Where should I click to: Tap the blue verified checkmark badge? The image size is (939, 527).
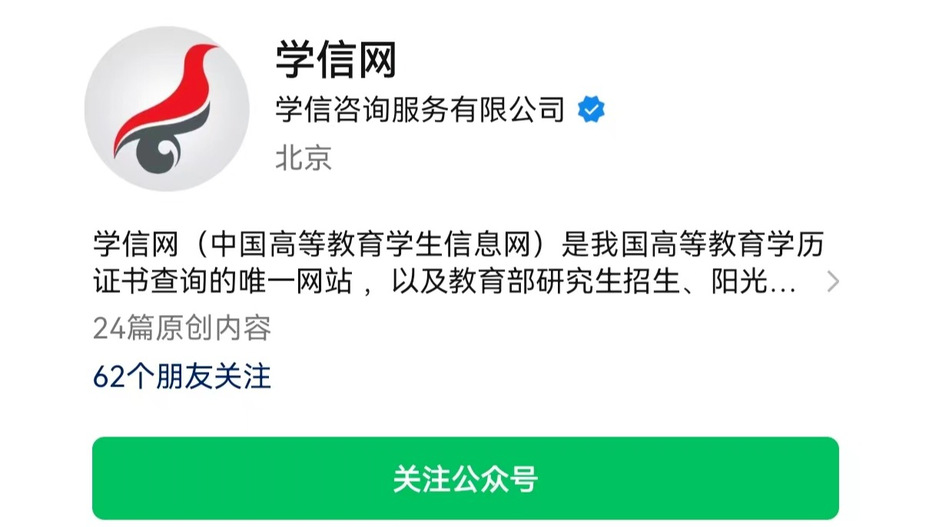click(x=591, y=110)
